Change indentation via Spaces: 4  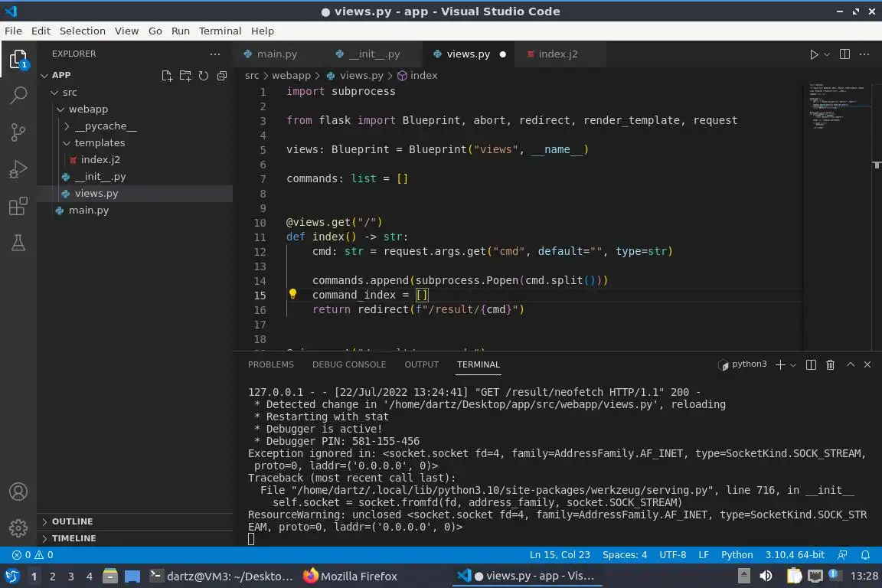point(625,555)
